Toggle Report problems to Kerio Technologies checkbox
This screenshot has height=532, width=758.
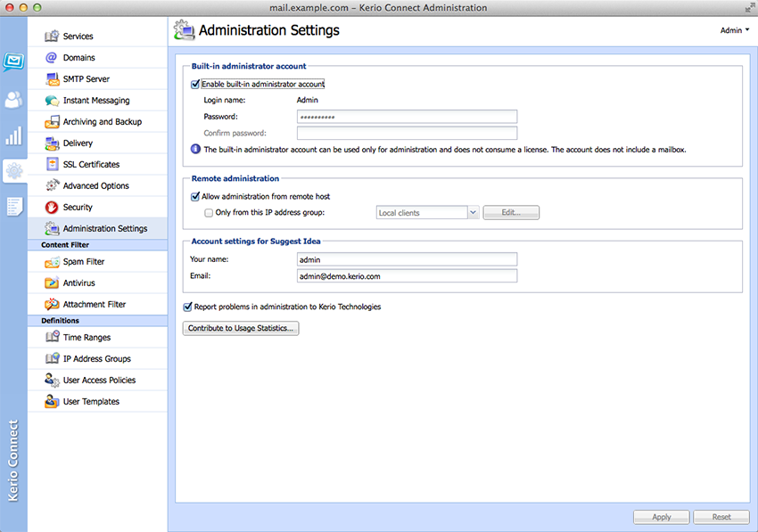tap(187, 307)
